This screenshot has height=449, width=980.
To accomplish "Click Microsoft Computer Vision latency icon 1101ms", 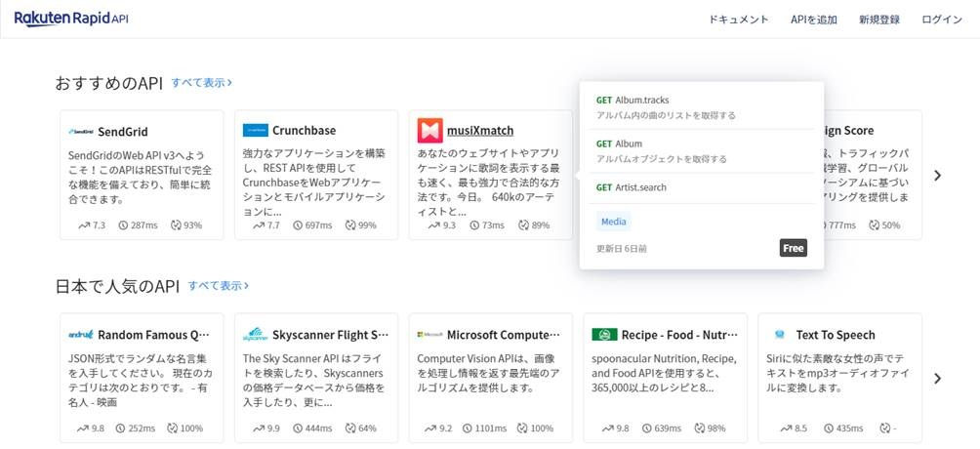I will tap(467, 429).
